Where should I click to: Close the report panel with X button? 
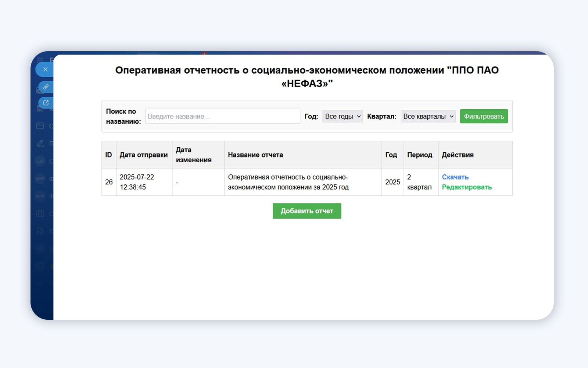(x=45, y=69)
